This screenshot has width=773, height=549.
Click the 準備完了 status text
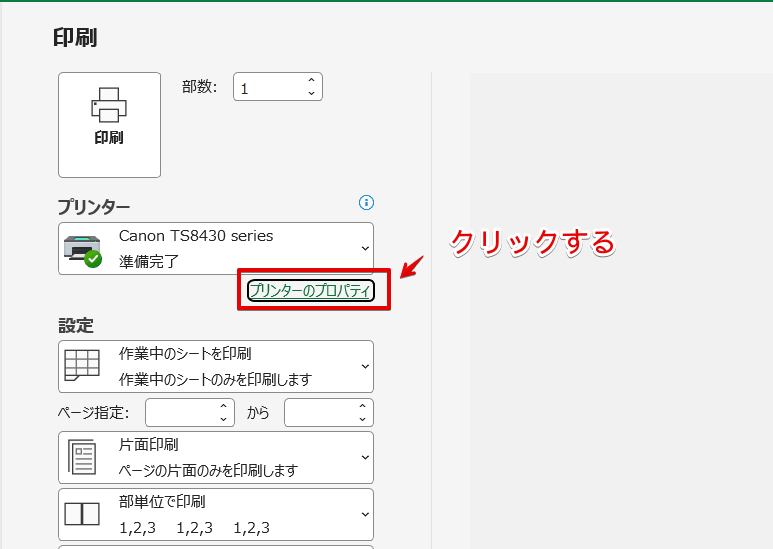[149, 261]
